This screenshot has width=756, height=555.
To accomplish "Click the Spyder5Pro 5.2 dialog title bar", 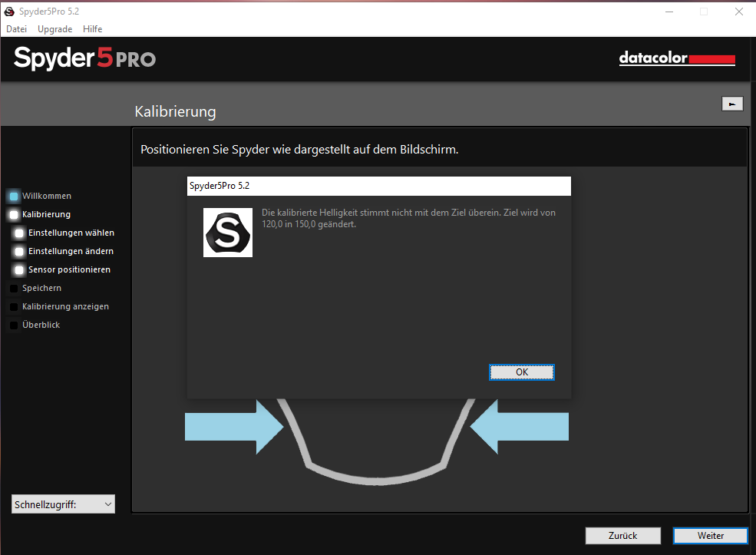I will (379, 186).
